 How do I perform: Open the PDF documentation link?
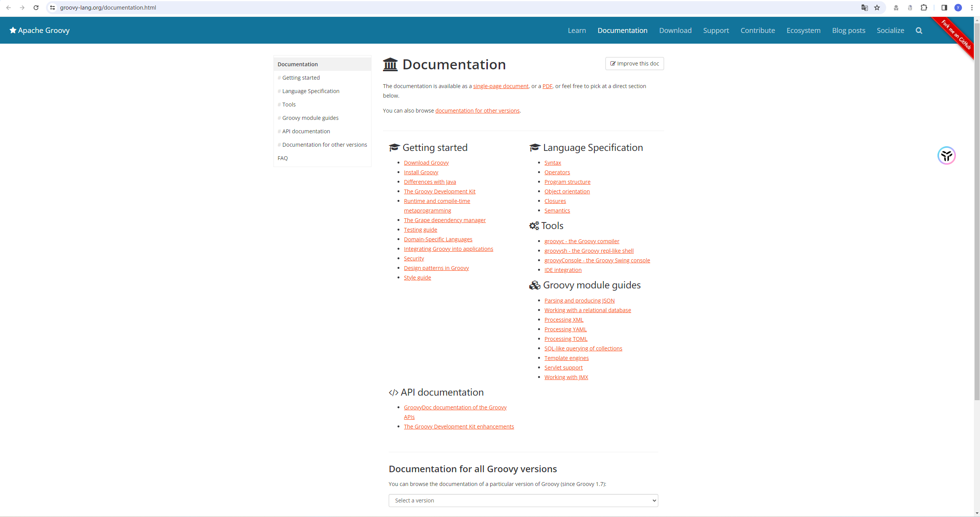pos(547,86)
